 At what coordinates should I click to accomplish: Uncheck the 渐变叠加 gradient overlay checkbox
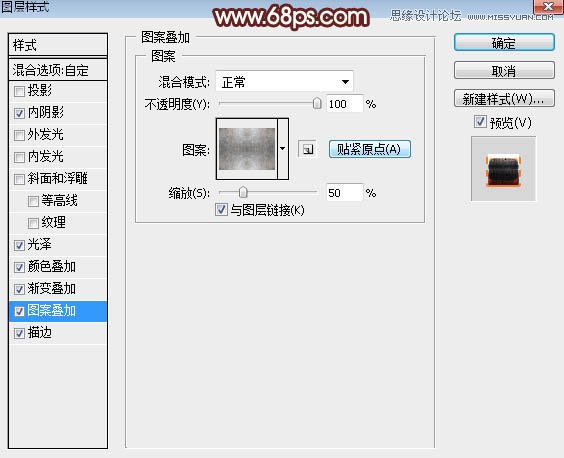click(x=19, y=289)
